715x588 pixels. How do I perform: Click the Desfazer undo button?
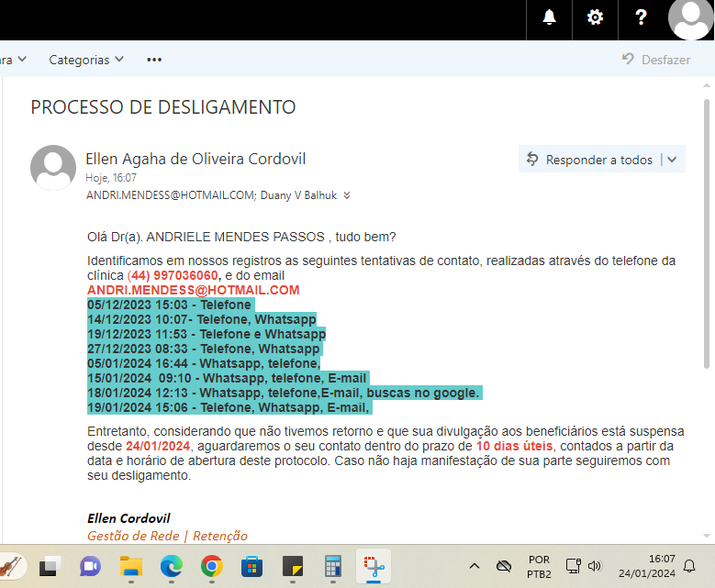[655, 60]
